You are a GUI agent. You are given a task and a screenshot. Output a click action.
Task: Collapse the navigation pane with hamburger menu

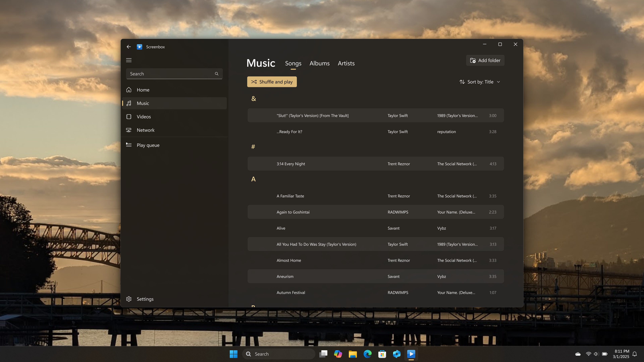[129, 60]
